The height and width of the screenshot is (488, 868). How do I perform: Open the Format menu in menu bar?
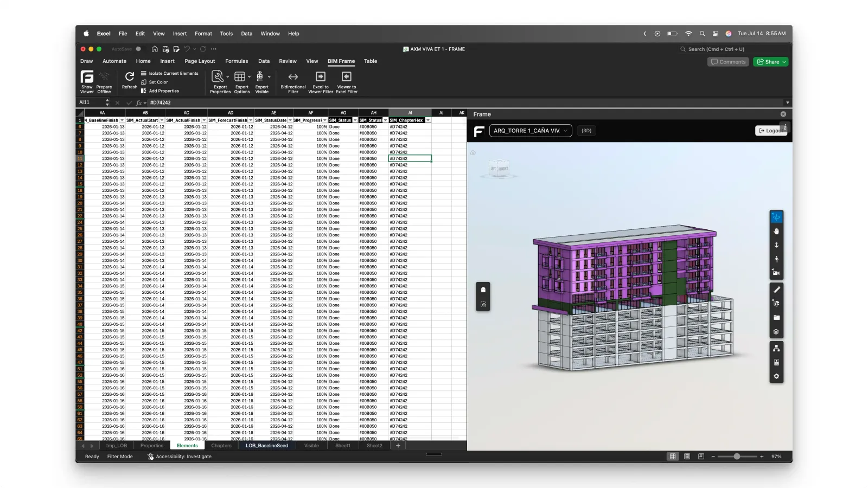coord(203,34)
